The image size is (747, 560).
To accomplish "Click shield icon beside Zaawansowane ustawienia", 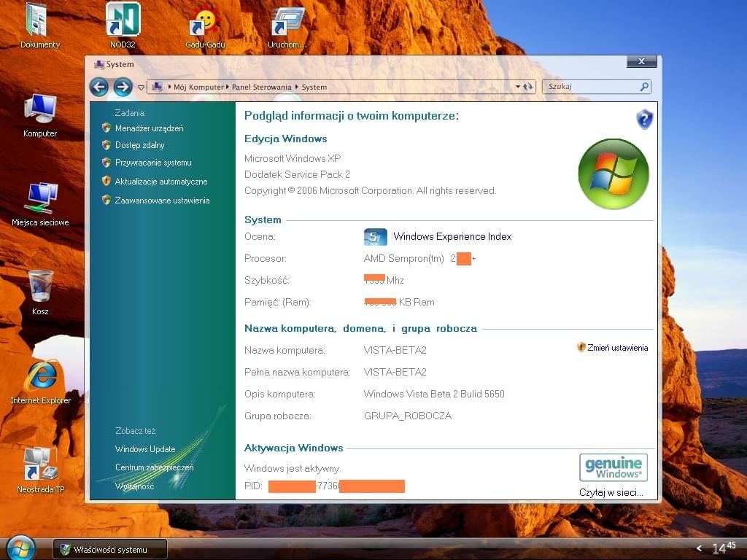I will [x=107, y=200].
